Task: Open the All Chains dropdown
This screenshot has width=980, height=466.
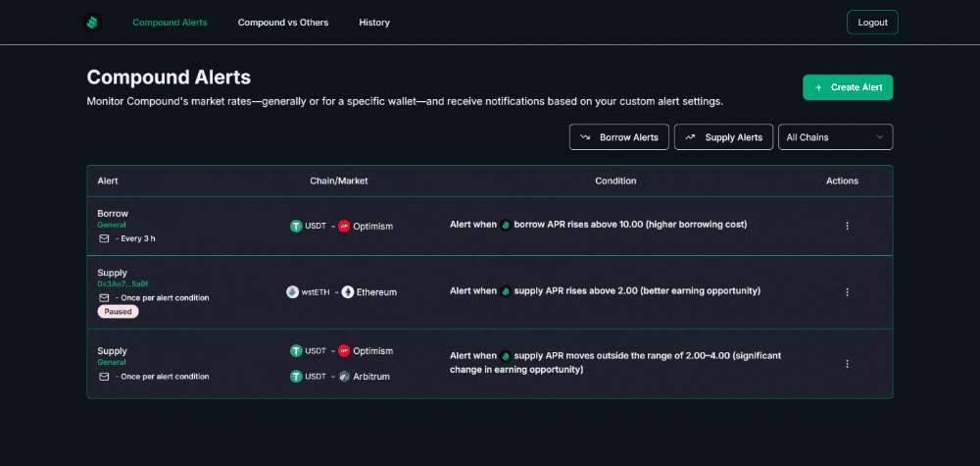Action: pyautogui.click(x=836, y=137)
